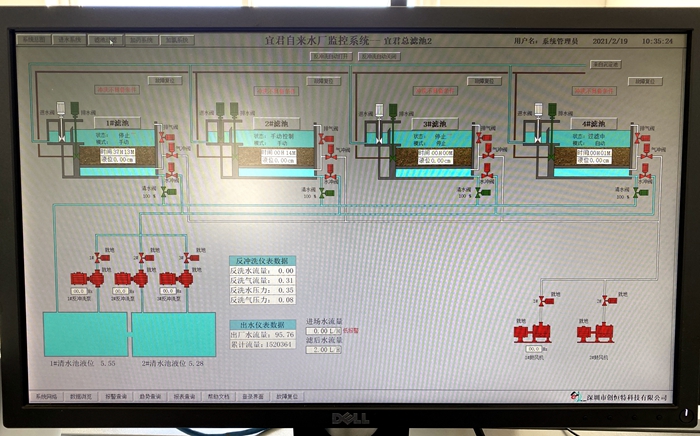The width and height of the screenshot is (700, 436).
Task: Click the 进场水流量 0.00 L/s field
Action: (323, 331)
